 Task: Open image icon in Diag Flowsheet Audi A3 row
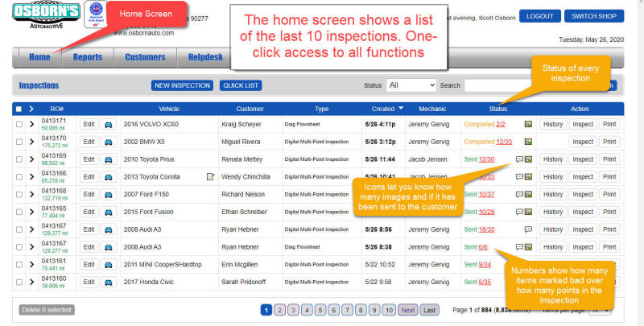(x=528, y=247)
